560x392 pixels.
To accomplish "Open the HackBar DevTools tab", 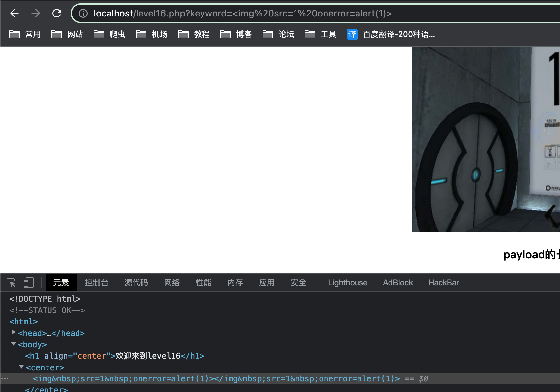I will click(x=444, y=283).
